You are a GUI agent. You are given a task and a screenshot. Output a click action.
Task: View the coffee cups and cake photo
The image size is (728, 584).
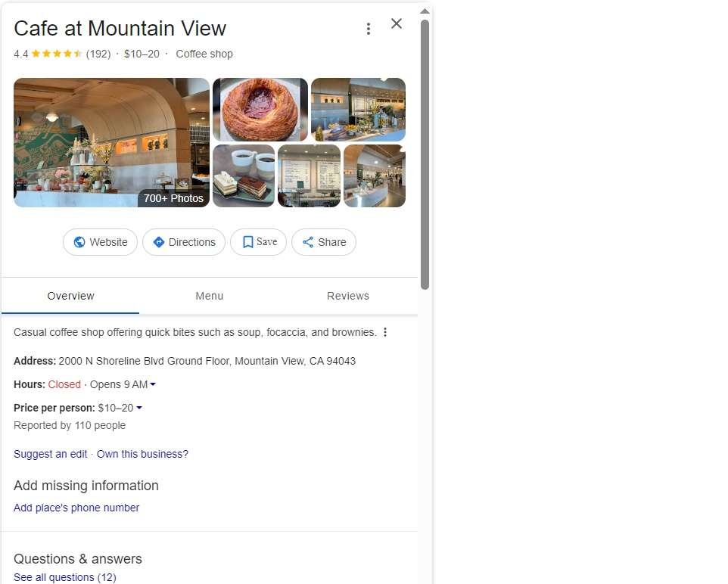click(x=244, y=176)
